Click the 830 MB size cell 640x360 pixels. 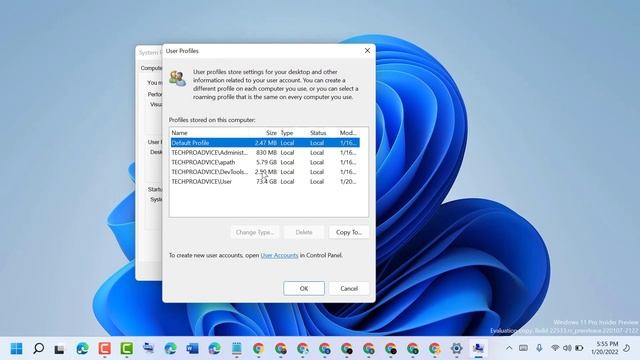tap(266, 153)
